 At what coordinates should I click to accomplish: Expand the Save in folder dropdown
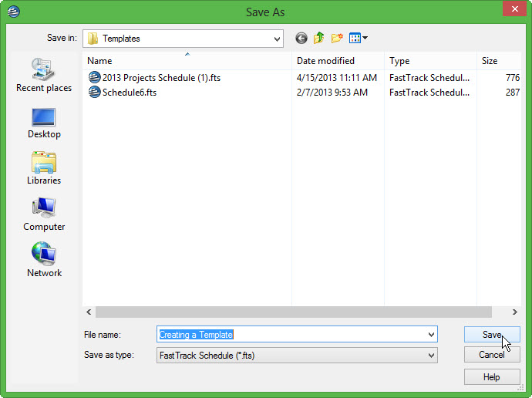coord(277,39)
